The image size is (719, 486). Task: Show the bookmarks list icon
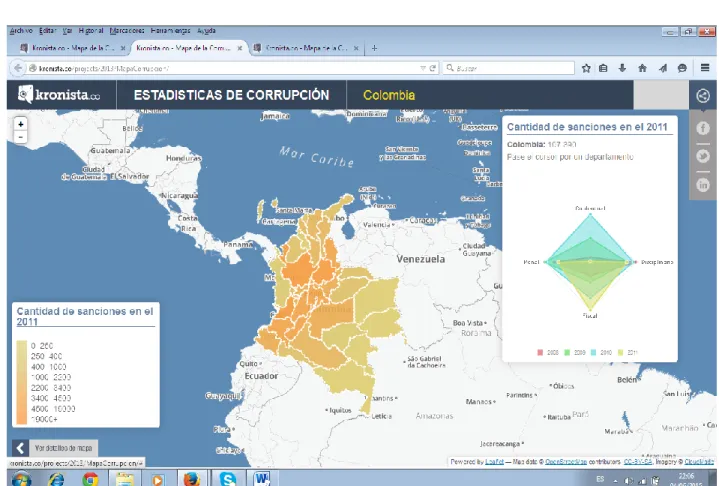tap(603, 68)
